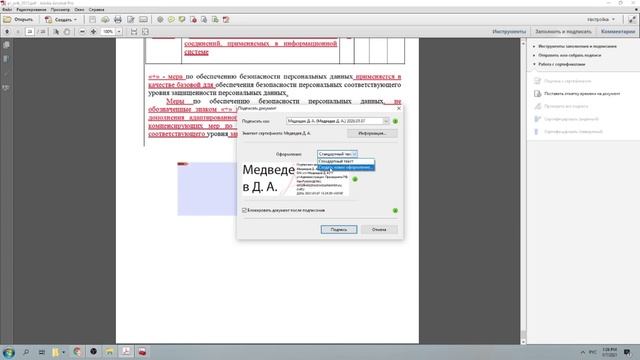Click green help indicator beside signature preview
640x360 pixels.
355,179
